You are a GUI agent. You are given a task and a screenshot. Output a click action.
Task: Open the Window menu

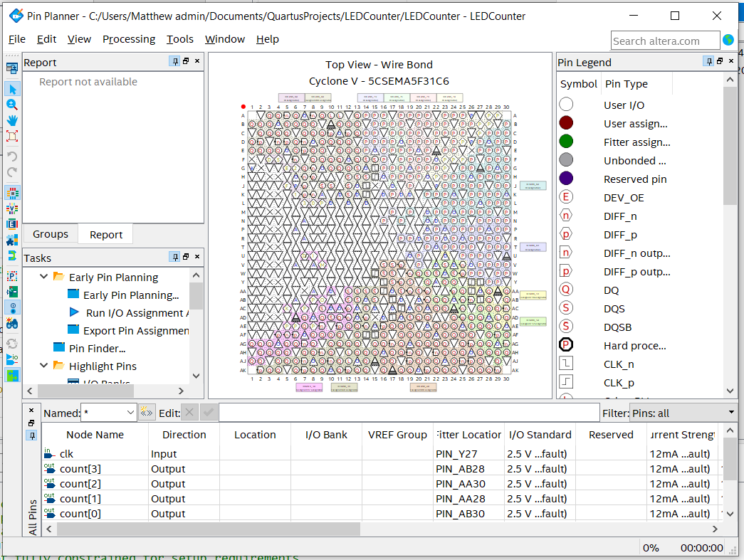(x=225, y=39)
